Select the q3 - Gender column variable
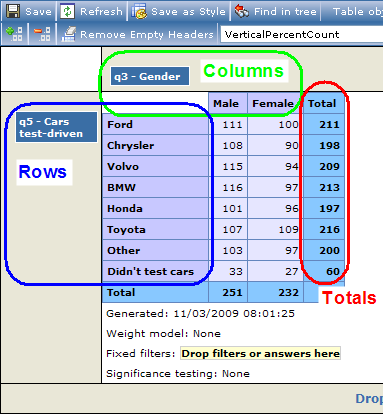The height and width of the screenshot is (414, 383). 150,76
